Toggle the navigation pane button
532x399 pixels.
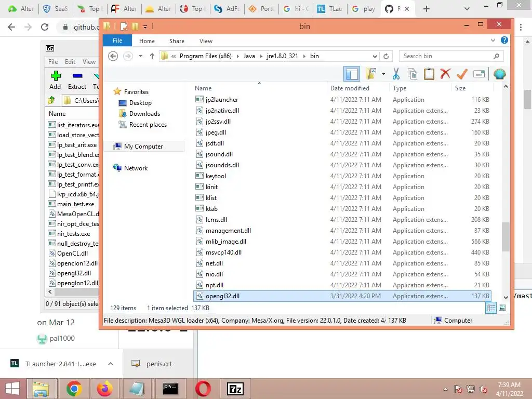(352, 74)
